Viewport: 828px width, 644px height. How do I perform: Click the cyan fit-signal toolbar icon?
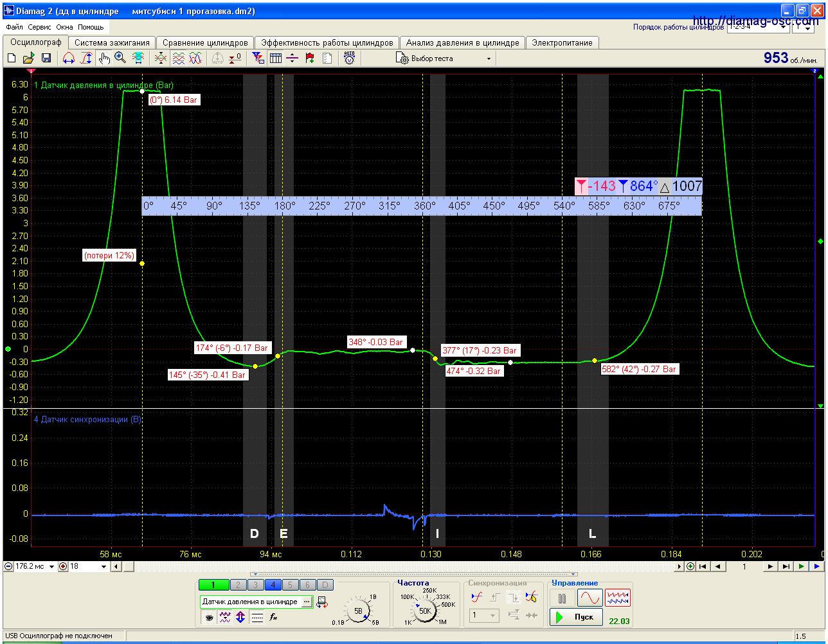coord(138,58)
